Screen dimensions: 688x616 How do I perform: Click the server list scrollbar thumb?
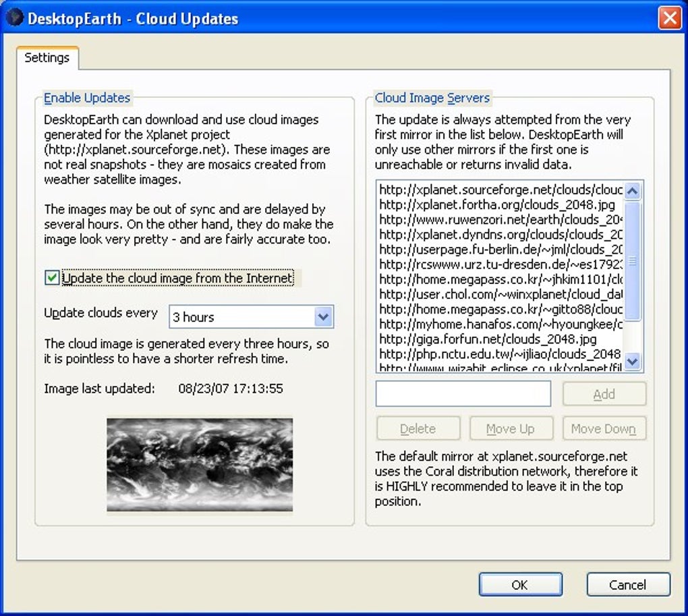click(x=633, y=261)
